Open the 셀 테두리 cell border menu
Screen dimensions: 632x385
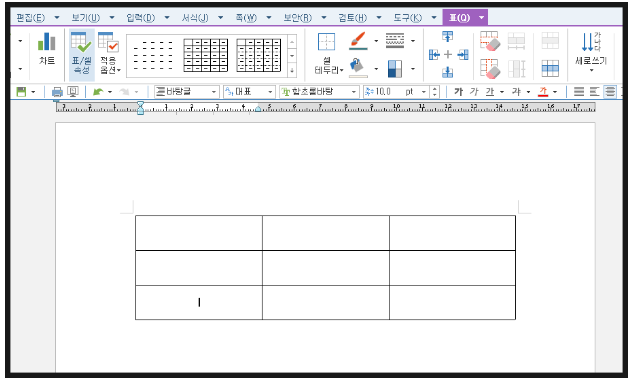[328, 54]
